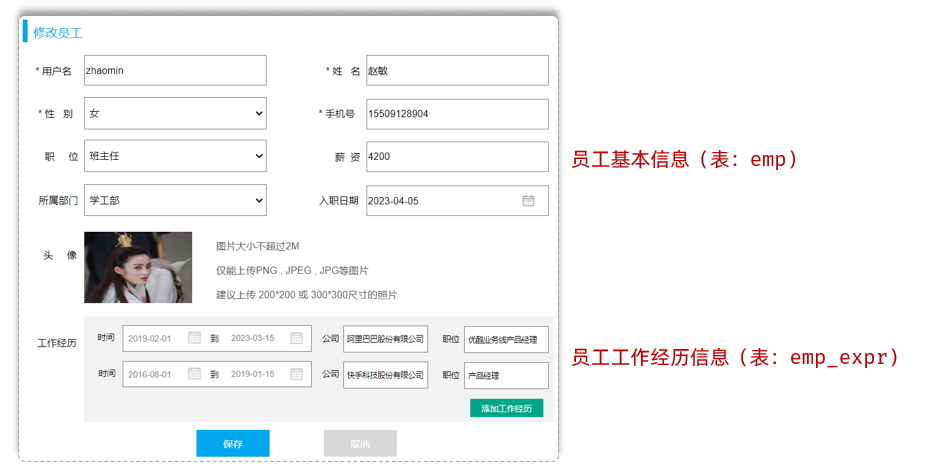Focus the 薪资 field showing 4200

457,157
